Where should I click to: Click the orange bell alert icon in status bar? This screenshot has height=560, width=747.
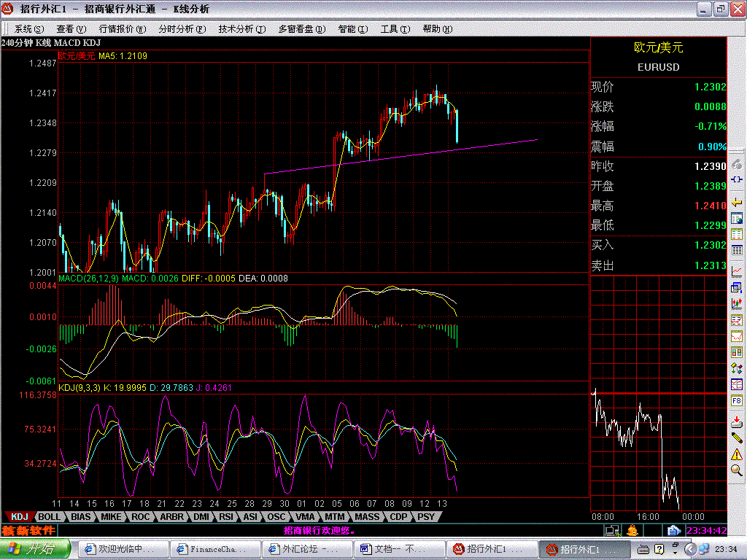coord(632,530)
